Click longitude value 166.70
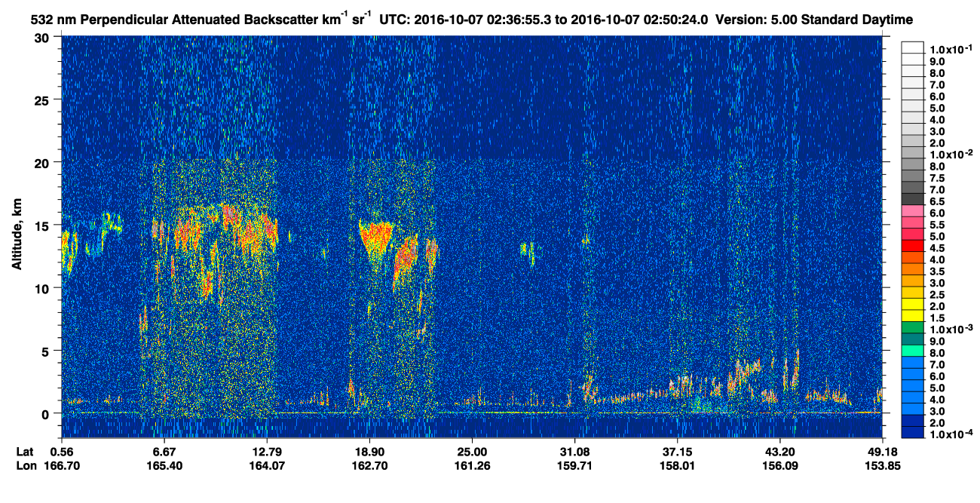 pos(61,465)
